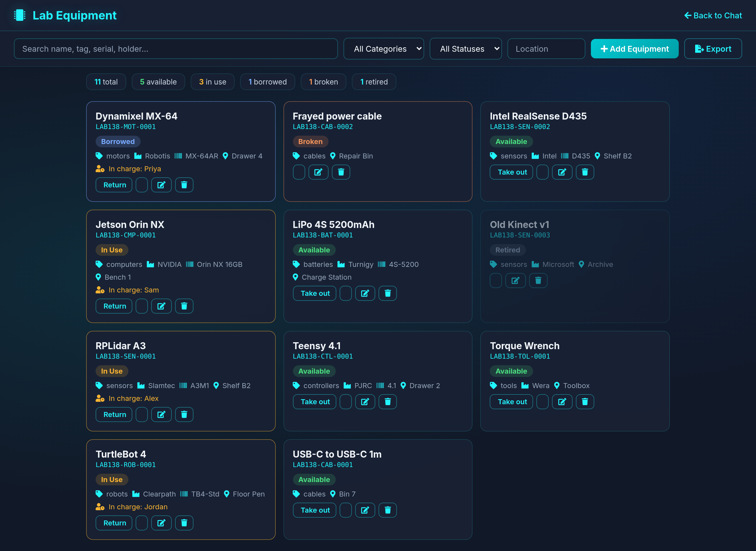756x551 pixels.
Task: Click the "Orin NX 16GB" model label
Action: 219,264
